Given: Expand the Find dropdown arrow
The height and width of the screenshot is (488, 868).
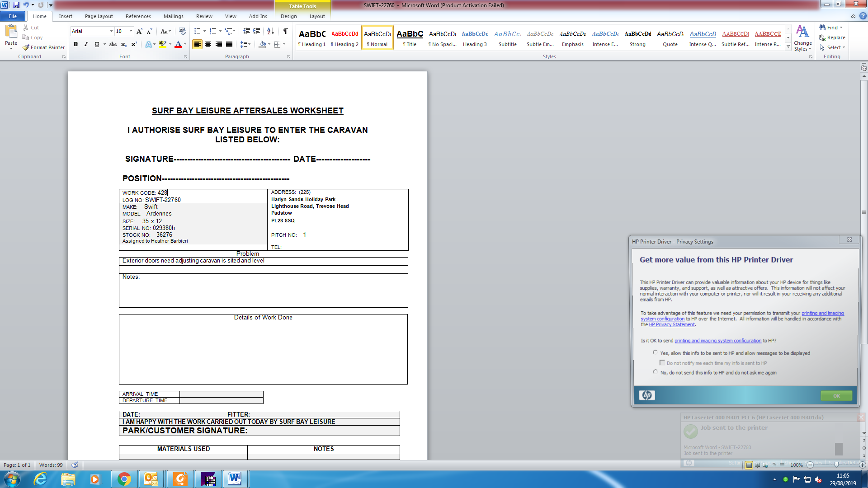Looking at the screenshot, I should click(841, 28).
